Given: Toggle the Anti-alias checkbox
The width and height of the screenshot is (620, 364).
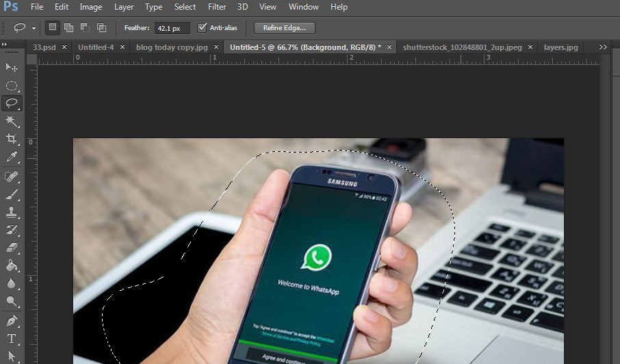Looking at the screenshot, I should pos(202,27).
